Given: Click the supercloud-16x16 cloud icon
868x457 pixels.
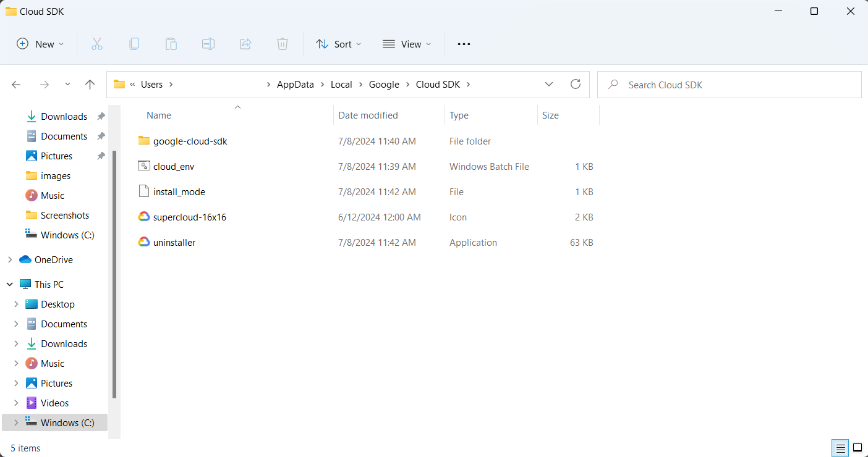Looking at the screenshot, I should pos(144,217).
